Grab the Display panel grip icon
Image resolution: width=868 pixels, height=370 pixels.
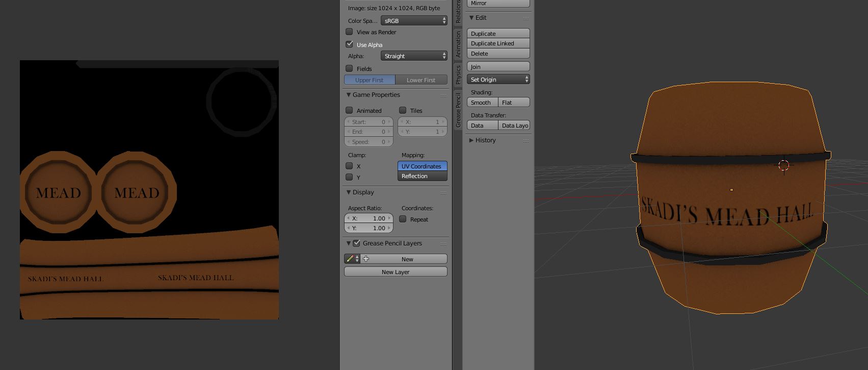click(443, 193)
